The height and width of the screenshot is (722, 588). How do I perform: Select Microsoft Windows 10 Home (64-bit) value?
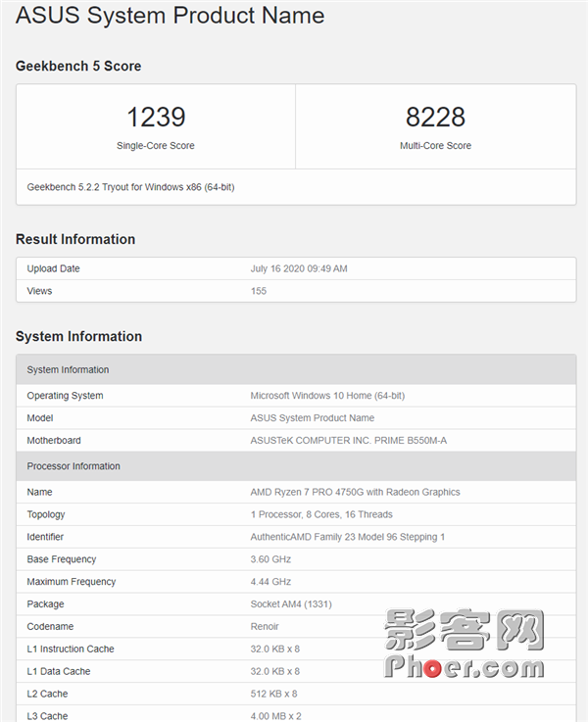pyautogui.click(x=327, y=396)
